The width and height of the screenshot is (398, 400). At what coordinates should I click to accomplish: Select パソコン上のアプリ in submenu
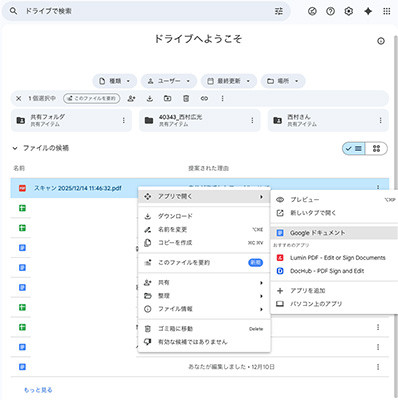(334, 304)
